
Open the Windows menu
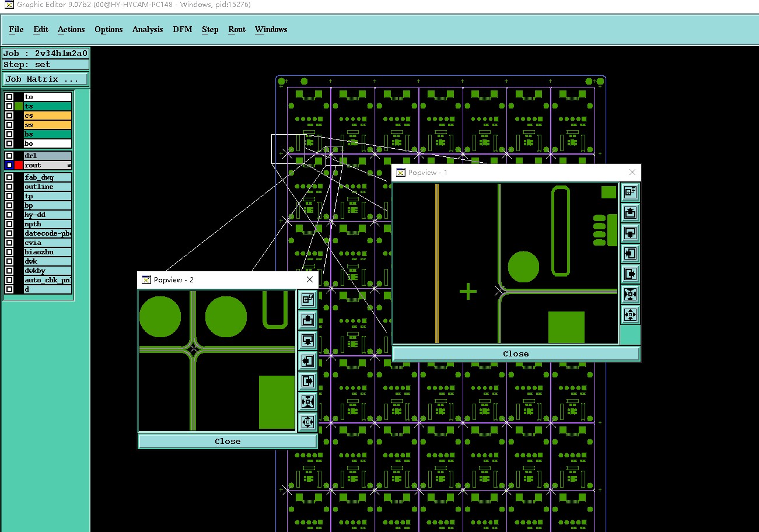tap(271, 29)
